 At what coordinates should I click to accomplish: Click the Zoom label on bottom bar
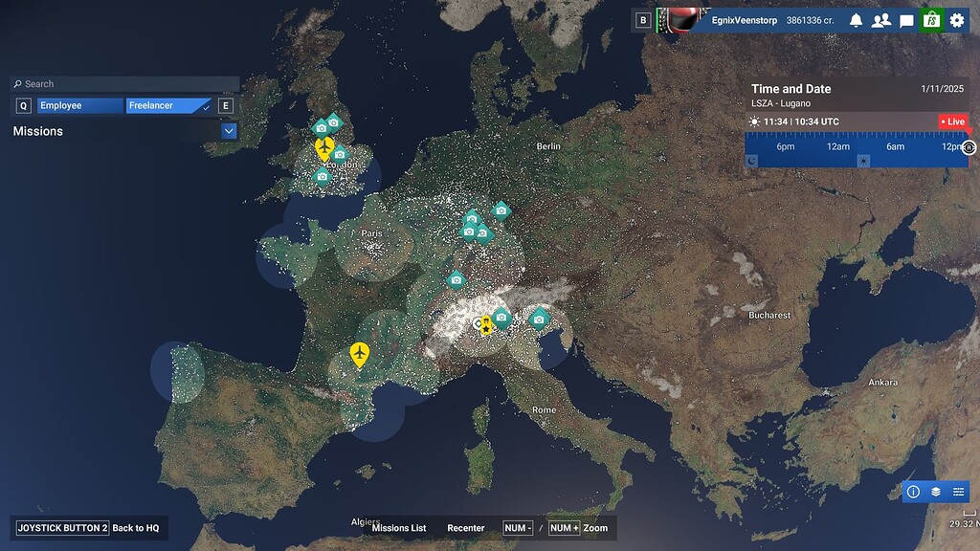pyautogui.click(x=595, y=528)
